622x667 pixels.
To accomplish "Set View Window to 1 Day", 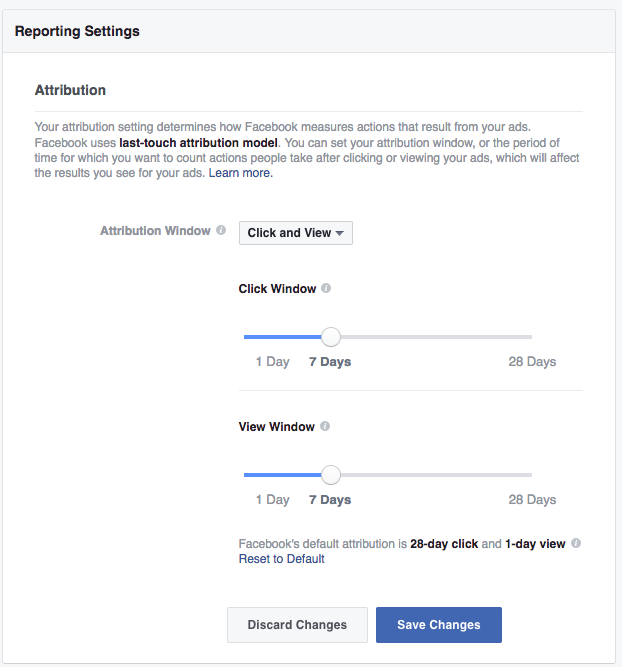I will click(x=272, y=499).
